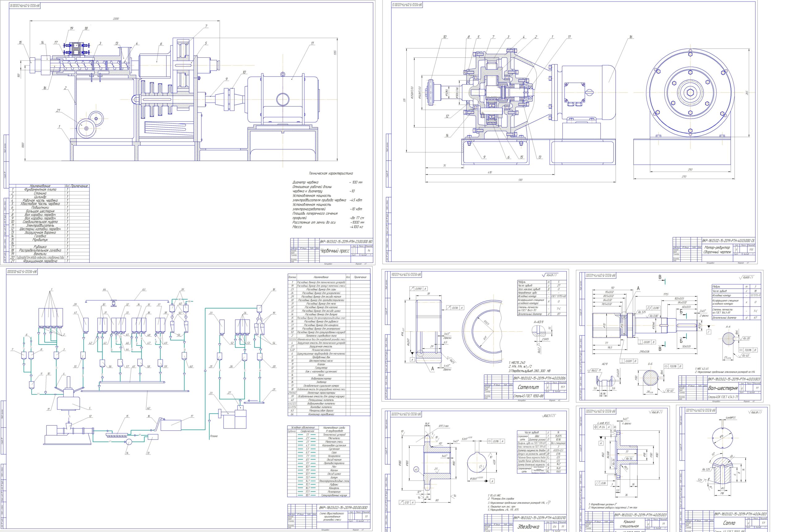
Task: Select the "Мягчители" legend entry
Action: [334, 438]
